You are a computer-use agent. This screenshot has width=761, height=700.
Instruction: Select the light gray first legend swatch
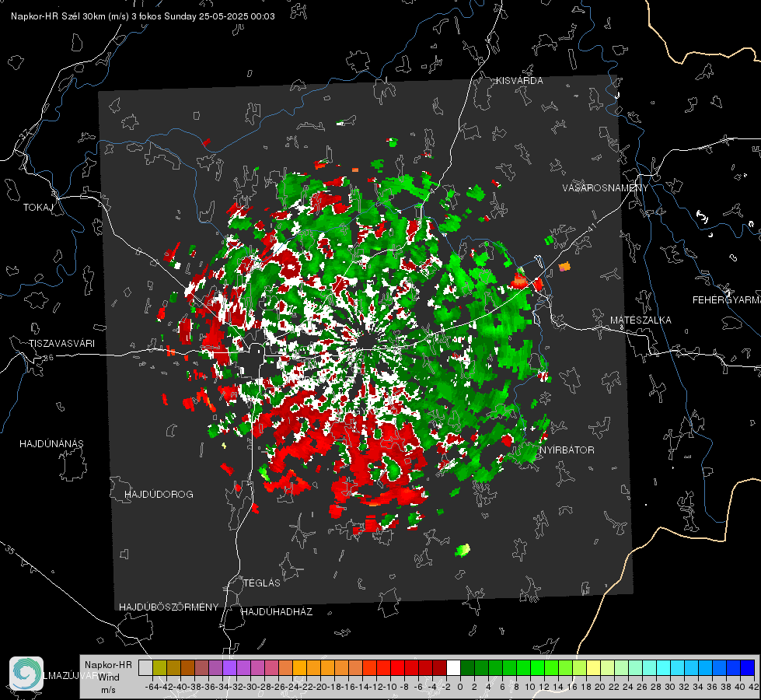pyautogui.click(x=145, y=667)
